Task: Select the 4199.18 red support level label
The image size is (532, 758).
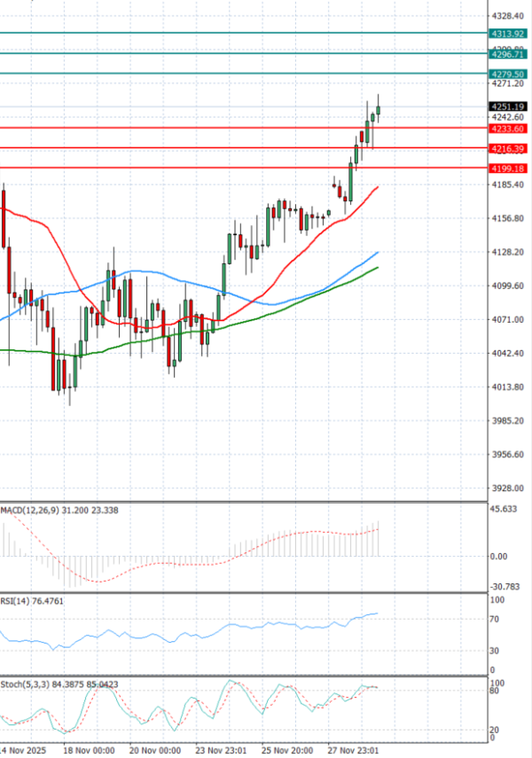Action: click(509, 168)
